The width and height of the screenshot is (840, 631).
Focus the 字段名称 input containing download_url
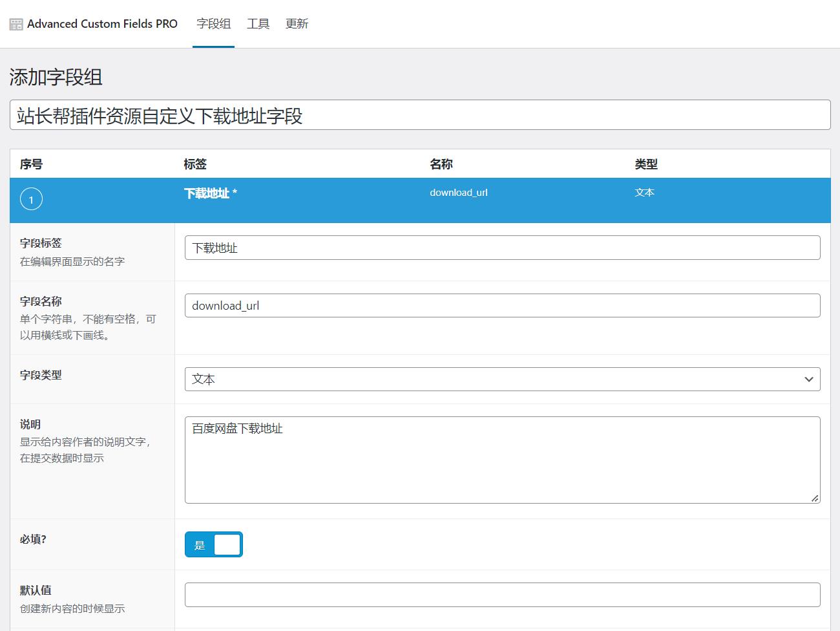pos(502,306)
